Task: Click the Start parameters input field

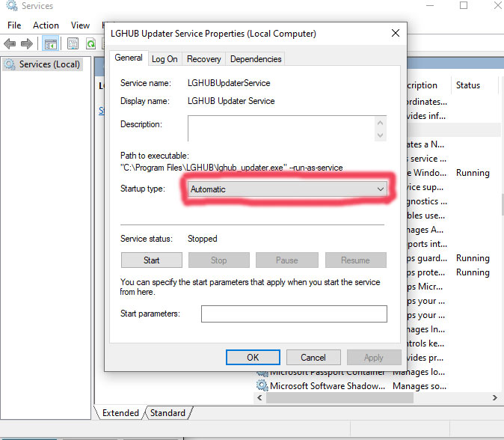Action: (294, 314)
